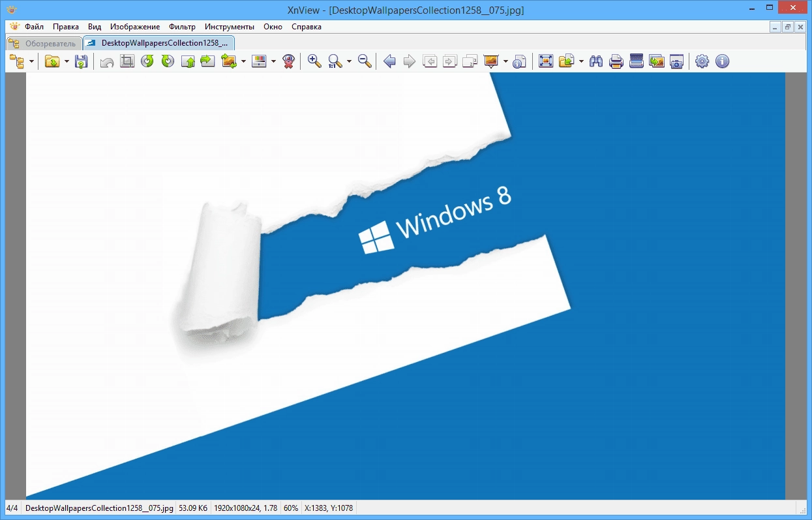812x520 pixels.
Task: Open the Файл menu
Action: click(35, 27)
